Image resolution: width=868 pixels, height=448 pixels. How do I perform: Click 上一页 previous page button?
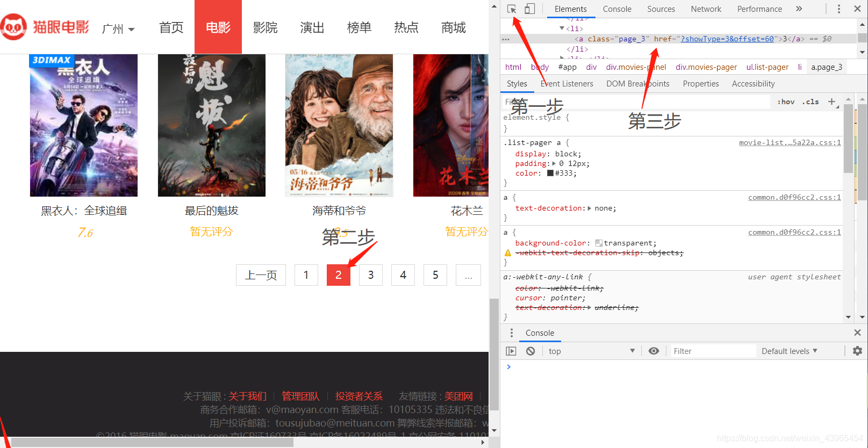pyautogui.click(x=261, y=275)
